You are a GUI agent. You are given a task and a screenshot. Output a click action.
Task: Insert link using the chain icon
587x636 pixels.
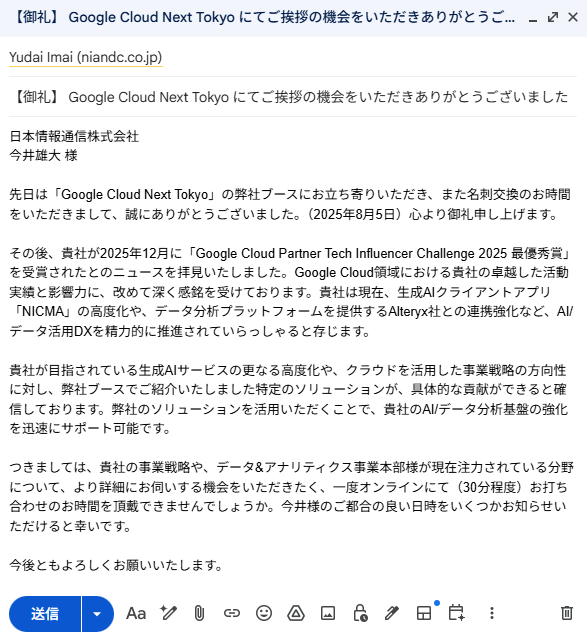(x=232, y=613)
